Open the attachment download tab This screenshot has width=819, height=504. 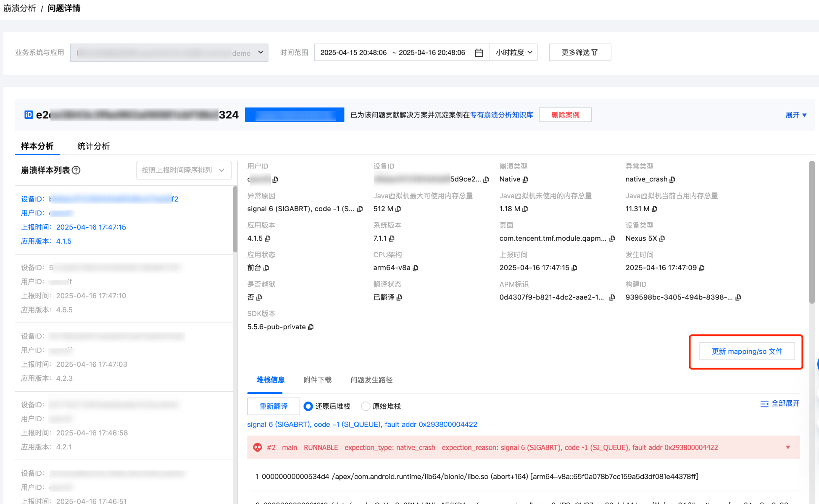[317, 380]
